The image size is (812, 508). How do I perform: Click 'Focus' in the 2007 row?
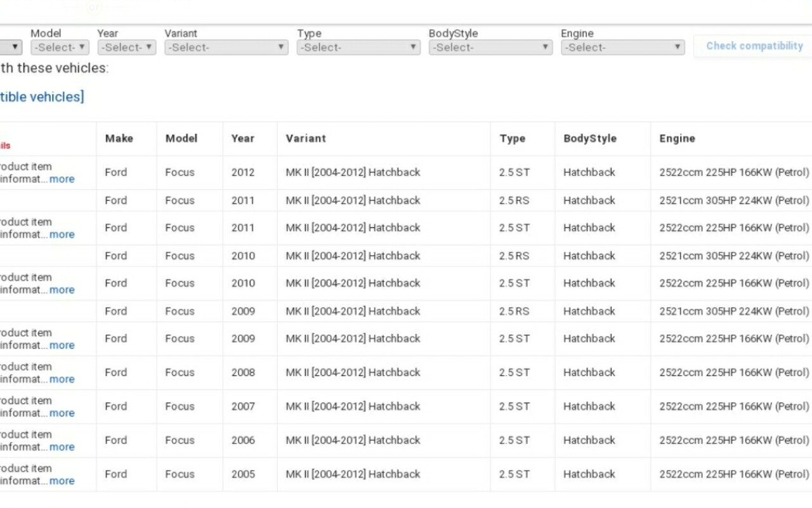coord(180,406)
